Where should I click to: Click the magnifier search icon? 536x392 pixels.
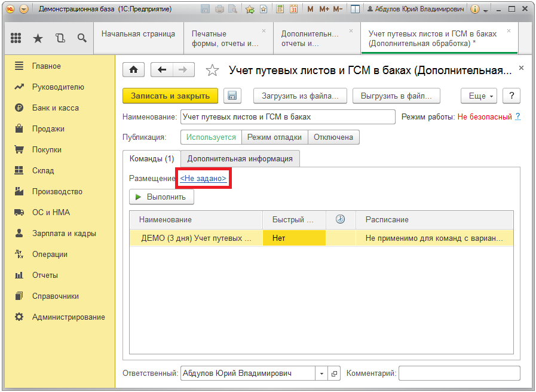(x=82, y=38)
